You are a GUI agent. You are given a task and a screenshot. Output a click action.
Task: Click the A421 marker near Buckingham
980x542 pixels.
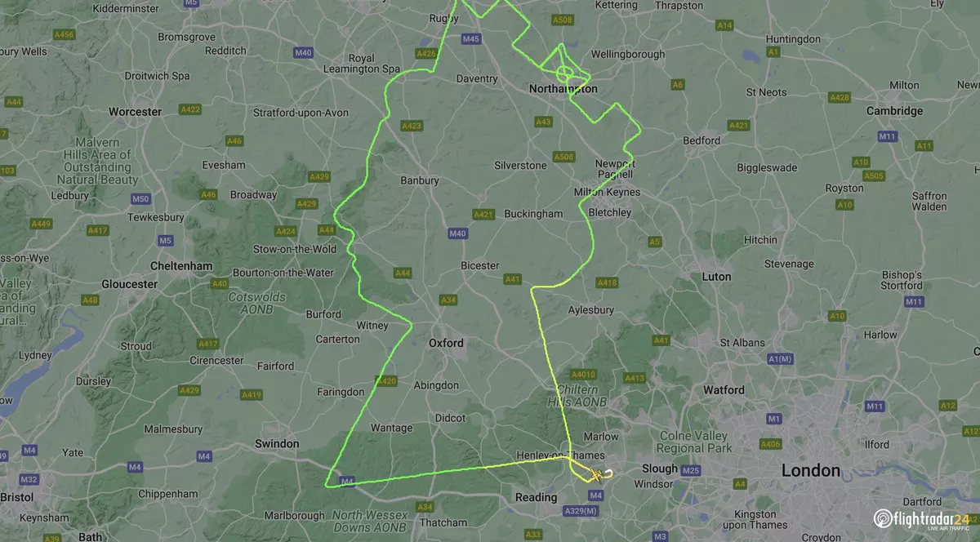pyautogui.click(x=483, y=215)
